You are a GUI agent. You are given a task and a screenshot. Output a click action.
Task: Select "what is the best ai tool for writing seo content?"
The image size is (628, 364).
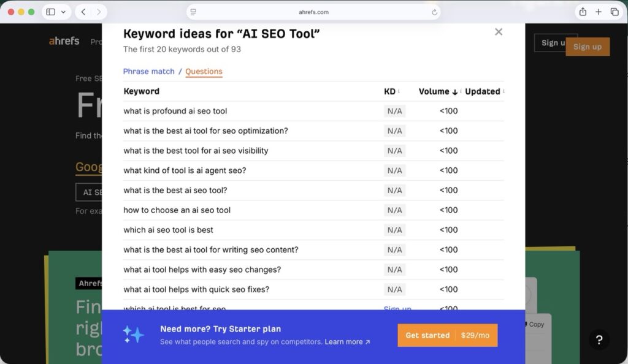(211, 249)
